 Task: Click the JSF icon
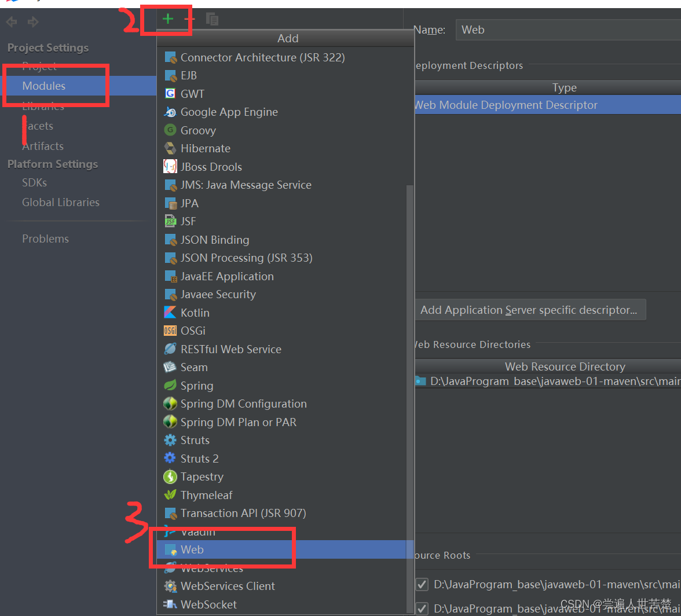[170, 221]
